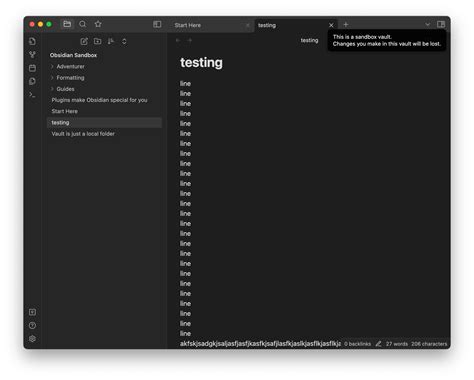Click the testing breadcrumb title in header
Viewport: 474px width, 380px height.
click(x=309, y=40)
